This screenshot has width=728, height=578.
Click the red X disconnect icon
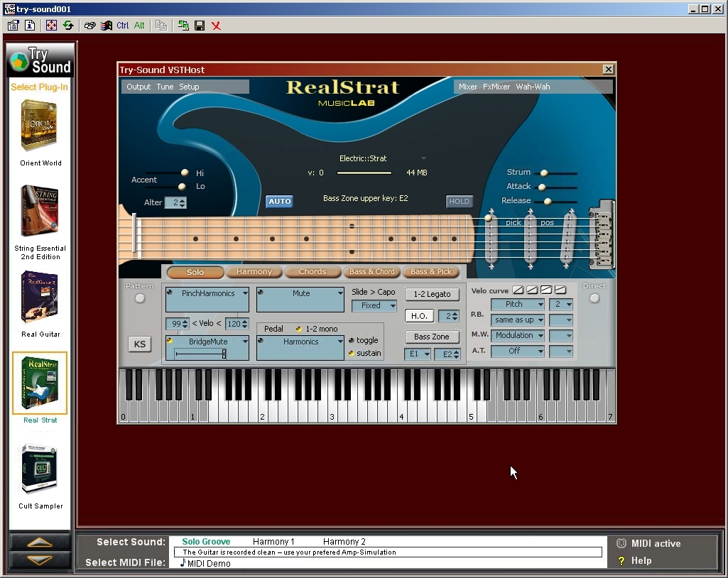coord(216,26)
